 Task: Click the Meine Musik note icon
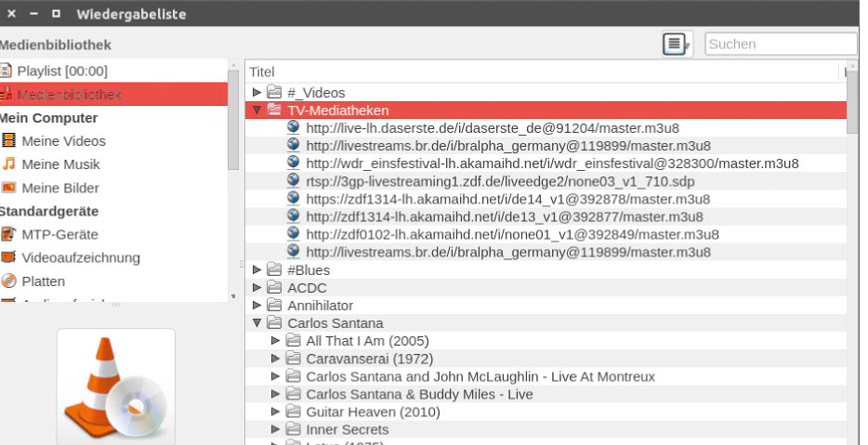tap(8, 164)
